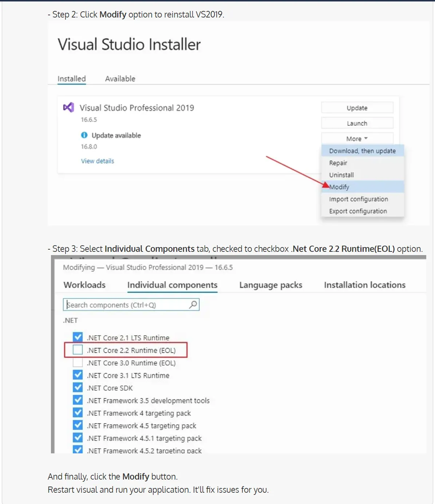The width and height of the screenshot is (435, 504).
Task: Open the Installation locations tab
Action: coord(365,285)
